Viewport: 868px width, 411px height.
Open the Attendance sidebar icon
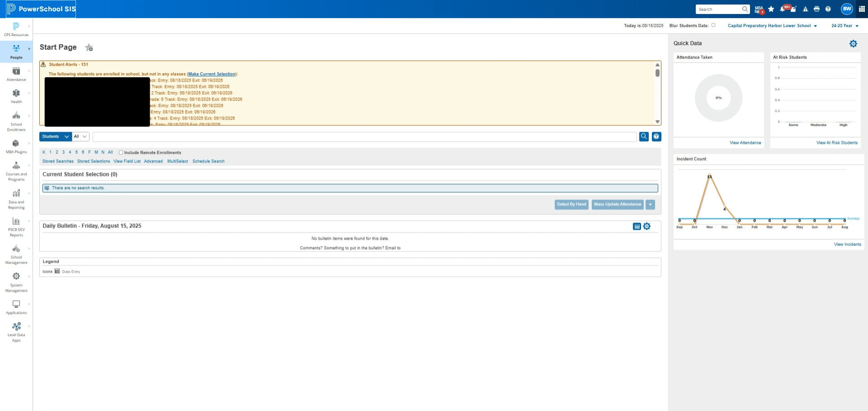click(x=16, y=74)
